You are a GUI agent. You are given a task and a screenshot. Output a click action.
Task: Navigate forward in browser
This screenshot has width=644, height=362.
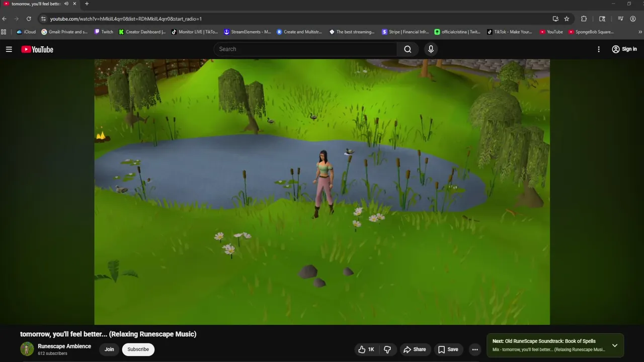[x=17, y=19]
